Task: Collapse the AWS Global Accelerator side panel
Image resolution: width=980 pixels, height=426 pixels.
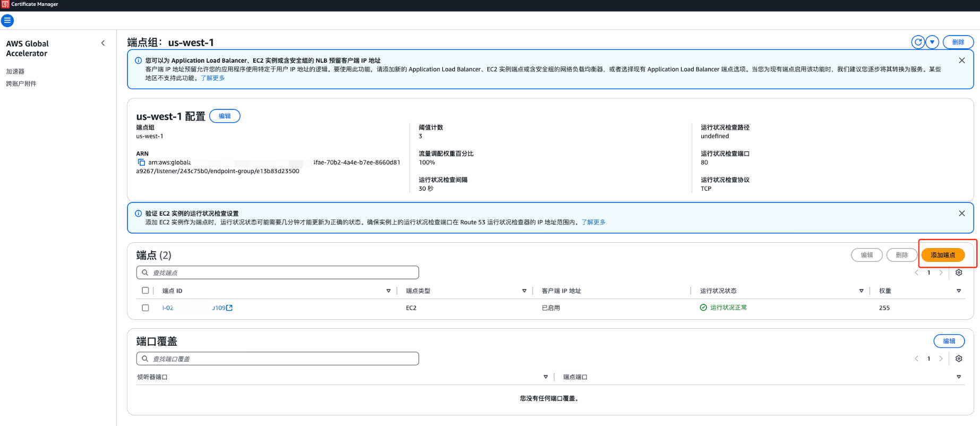Action: coord(103,43)
